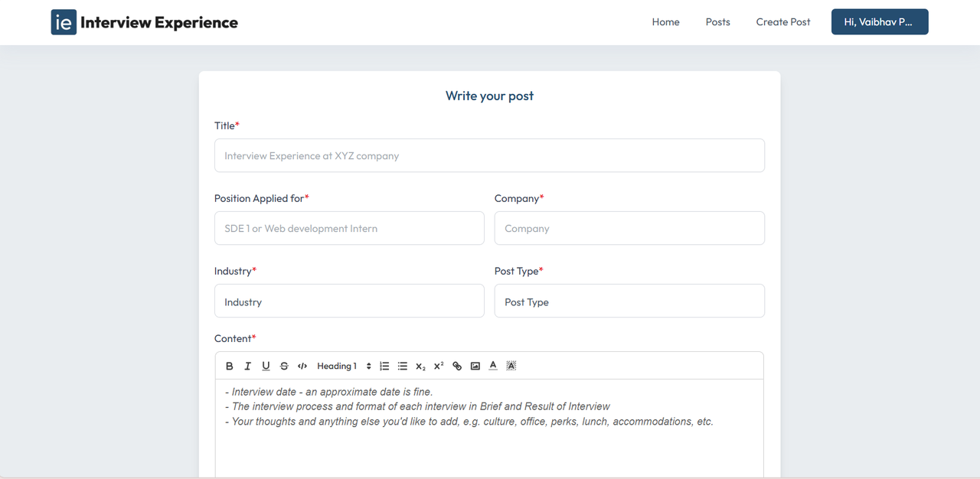Apply numbered list formatting
The height and width of the screenshot is (479, 980).
point(384,366)
